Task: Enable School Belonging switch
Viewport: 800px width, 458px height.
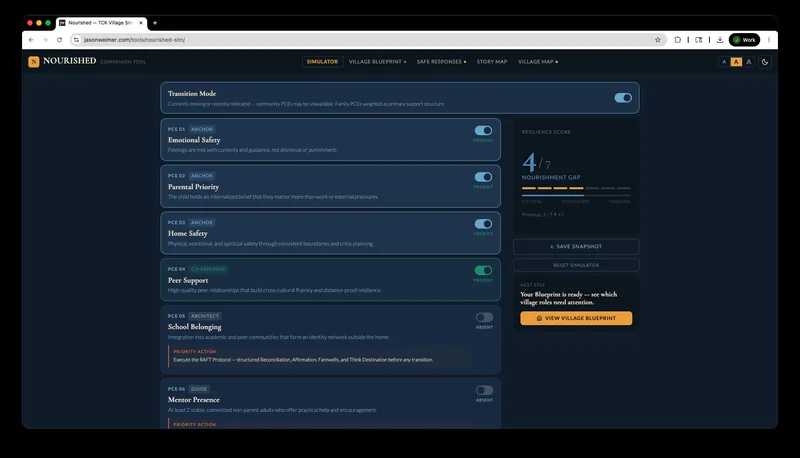Action: [484, 317]
